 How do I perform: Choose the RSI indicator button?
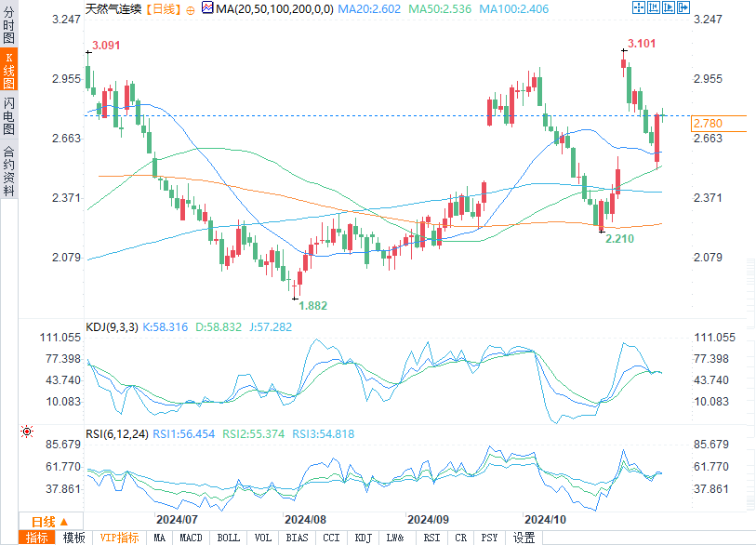(431, 538)
